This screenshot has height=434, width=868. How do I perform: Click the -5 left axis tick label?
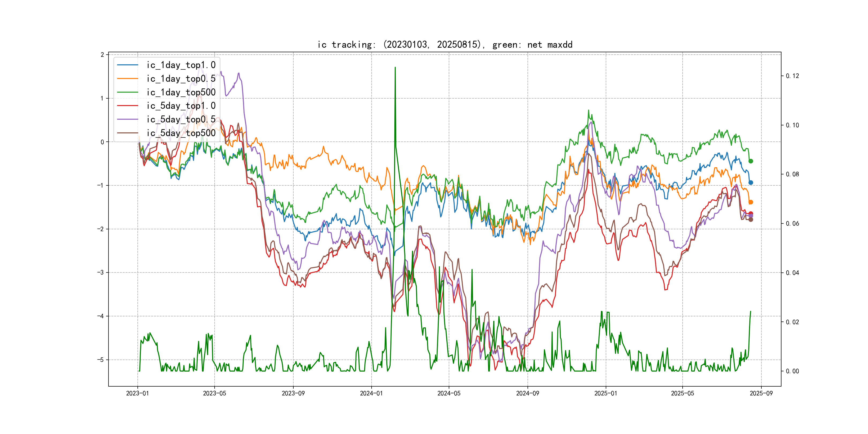click(x=100, y=360)
